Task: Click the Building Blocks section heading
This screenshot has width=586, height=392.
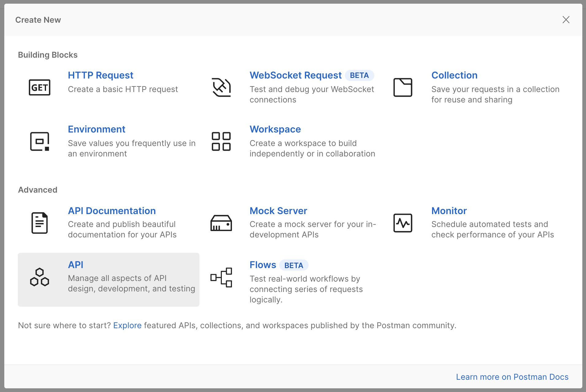Action: click(48, 55)
